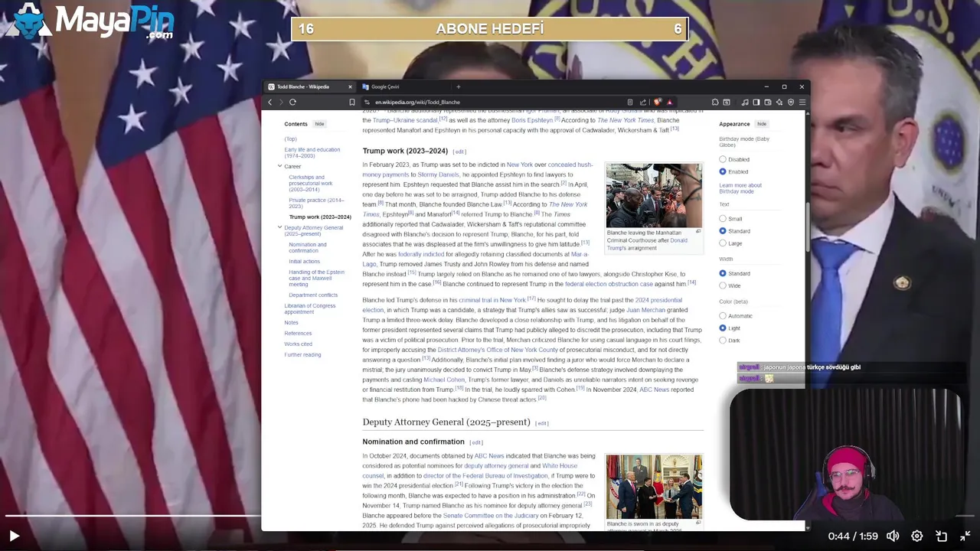Click Learn more about Birthday mode

(740, 188)
